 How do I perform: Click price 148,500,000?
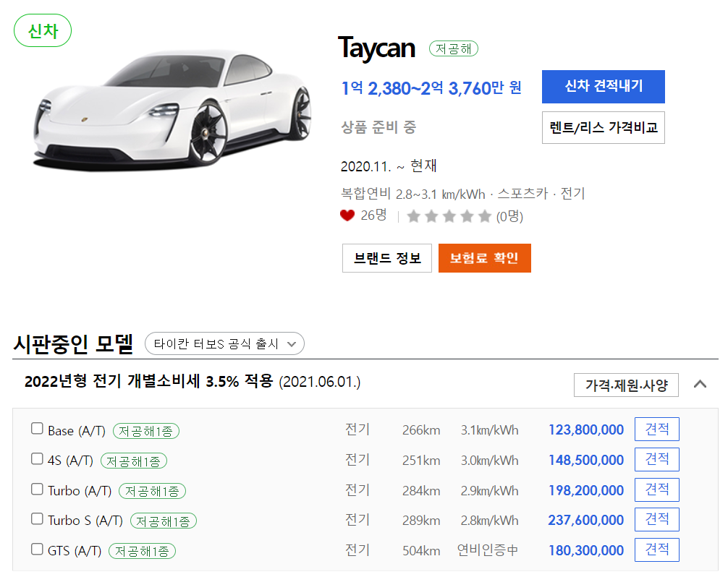[586, 460]
